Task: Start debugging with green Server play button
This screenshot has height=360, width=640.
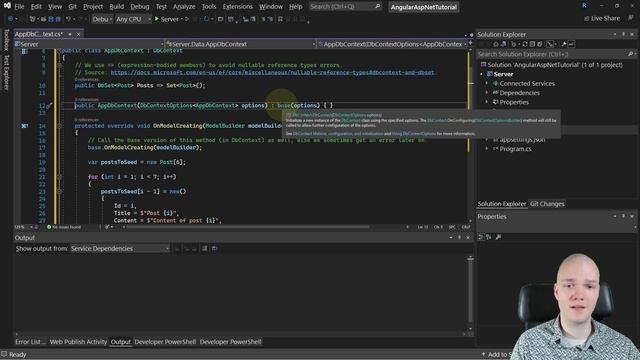Action: coord(167,19)
